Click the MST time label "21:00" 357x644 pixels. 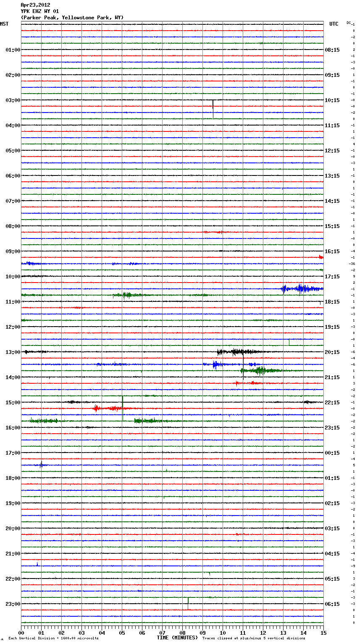[x=13, y=554]
